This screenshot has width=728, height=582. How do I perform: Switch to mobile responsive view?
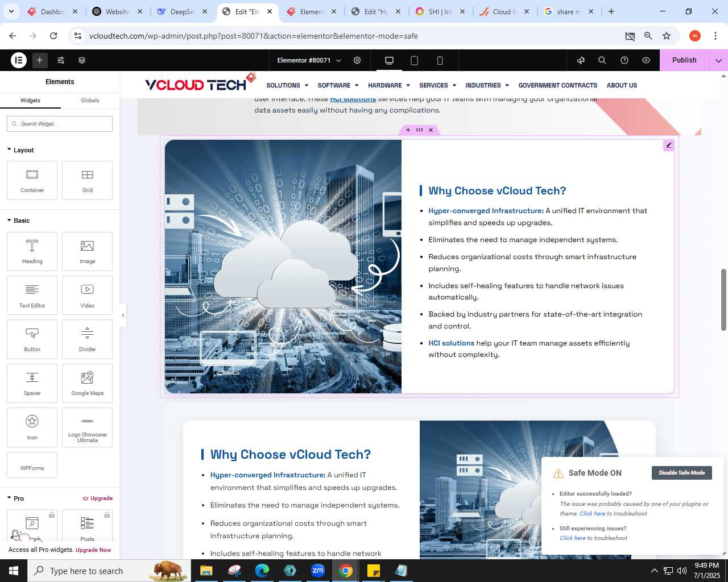click(x=440, y=60)
